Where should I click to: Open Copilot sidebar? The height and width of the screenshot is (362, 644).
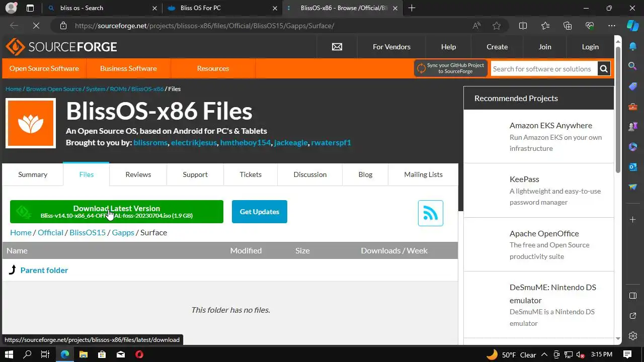pyautogui.click(x=632, y=26)
